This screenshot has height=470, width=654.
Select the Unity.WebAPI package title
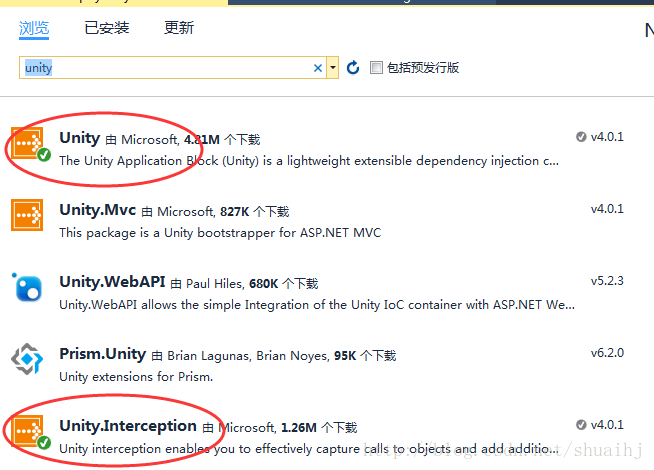tap(112, 282)
